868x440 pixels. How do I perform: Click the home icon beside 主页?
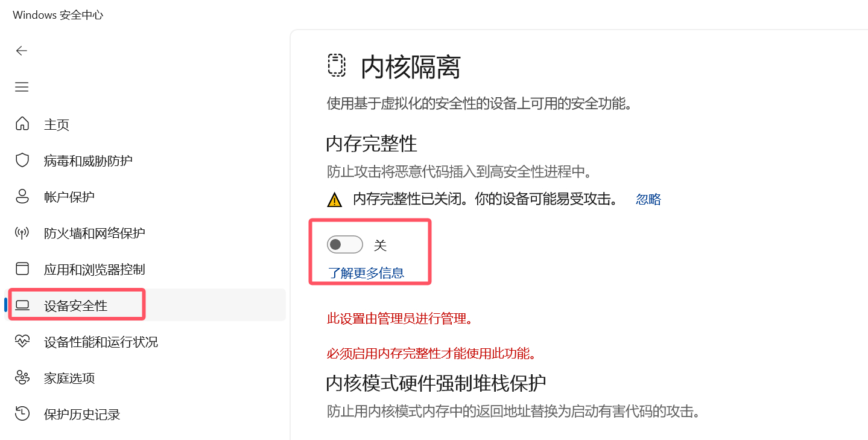[x=22, y=124]
